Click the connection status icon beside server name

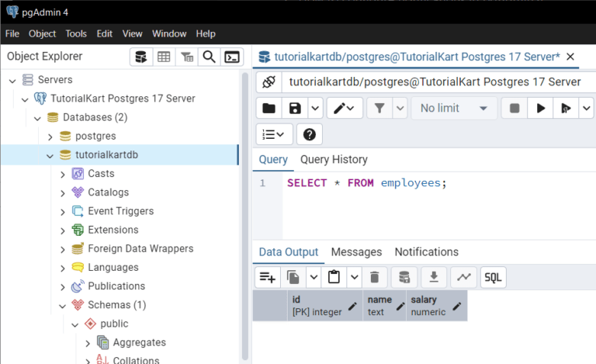click(x=269, y=81)
